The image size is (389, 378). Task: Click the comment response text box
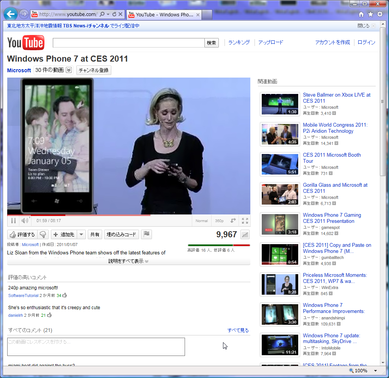click(x=96, y=347)
